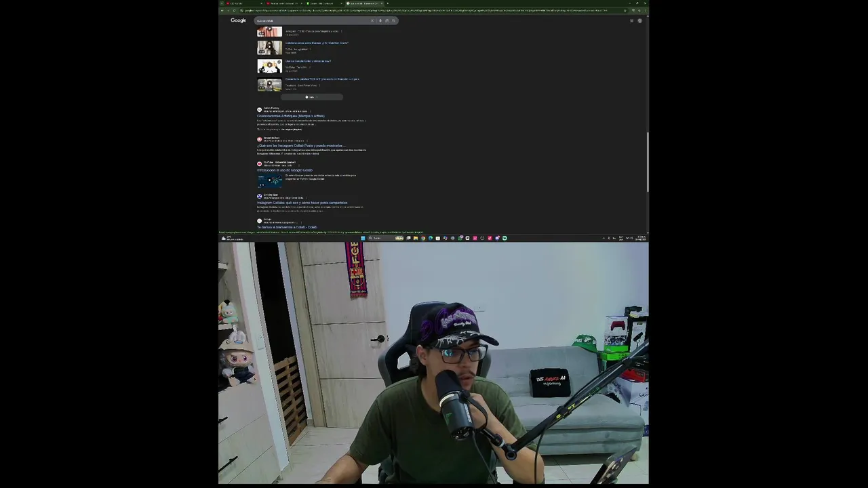Open 'Instagram Collabs: qué son y cómo' result
The image size is (868, 488).
pyautogui.click(x=302, y=203)
